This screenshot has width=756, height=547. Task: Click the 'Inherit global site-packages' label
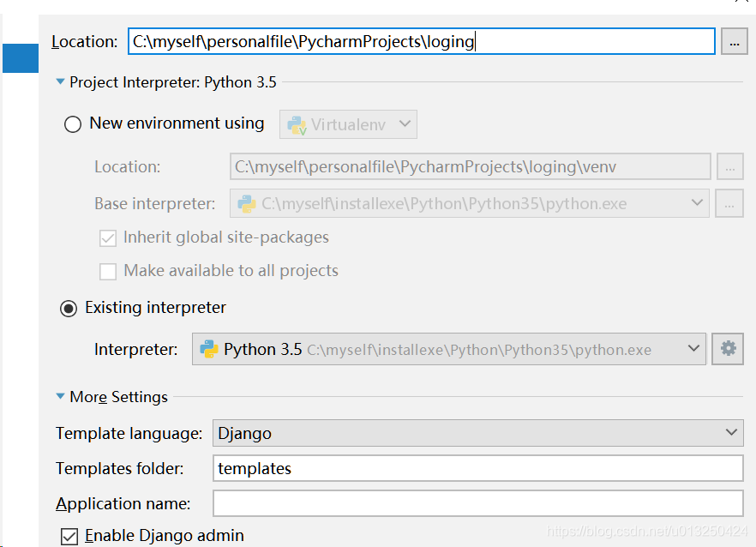(226, 237)
